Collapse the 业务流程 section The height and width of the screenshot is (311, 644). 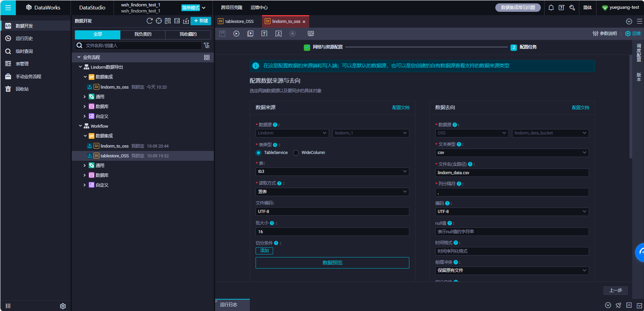(x=79, y=57)
